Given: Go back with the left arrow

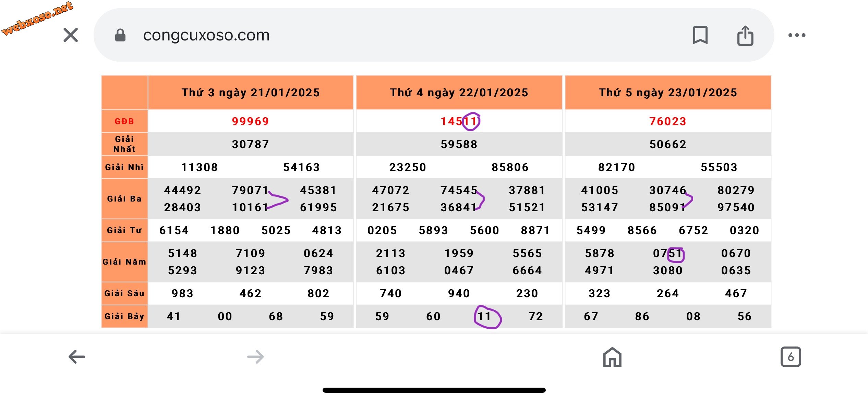Looking at the screenshot, I should [x=77, y=357].
